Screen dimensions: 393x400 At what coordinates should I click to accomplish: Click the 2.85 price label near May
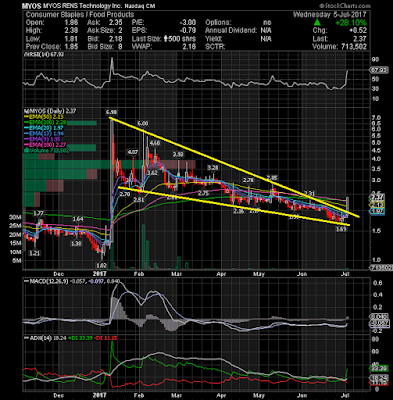point(272,178)
